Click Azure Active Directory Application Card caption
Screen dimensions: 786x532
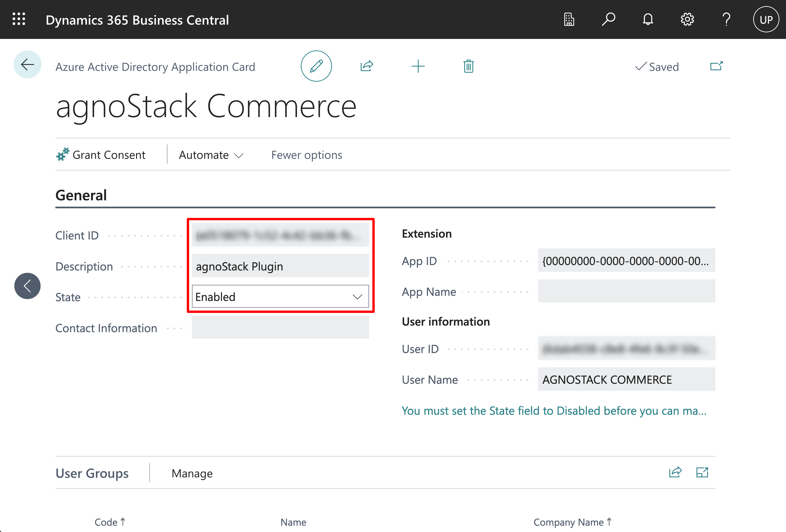pos(155,67)
